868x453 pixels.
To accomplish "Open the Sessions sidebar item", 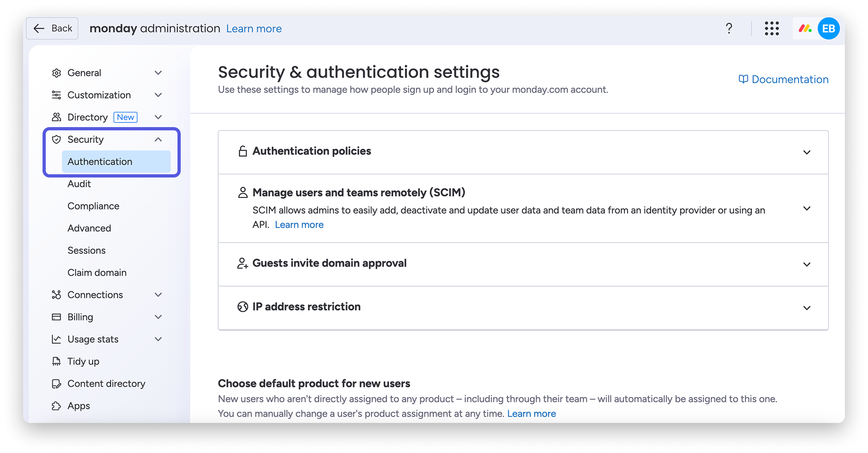I will pyautogui.click(x=86, y=251).
